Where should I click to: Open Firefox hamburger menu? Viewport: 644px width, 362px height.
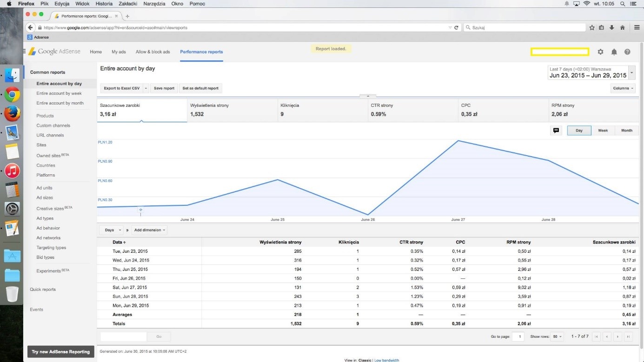tap(637, 27)
